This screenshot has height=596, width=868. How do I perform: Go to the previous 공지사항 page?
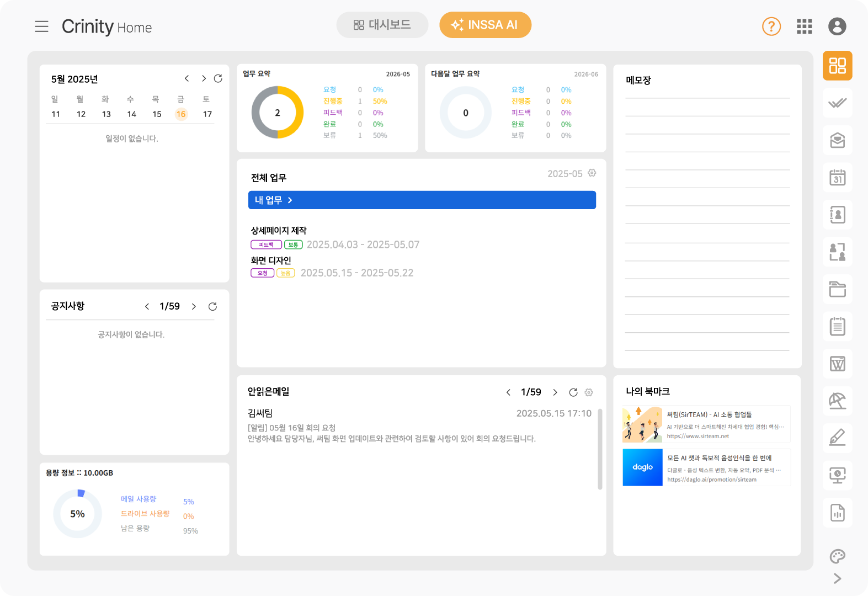pyautogui.click(x=147, y=306)
